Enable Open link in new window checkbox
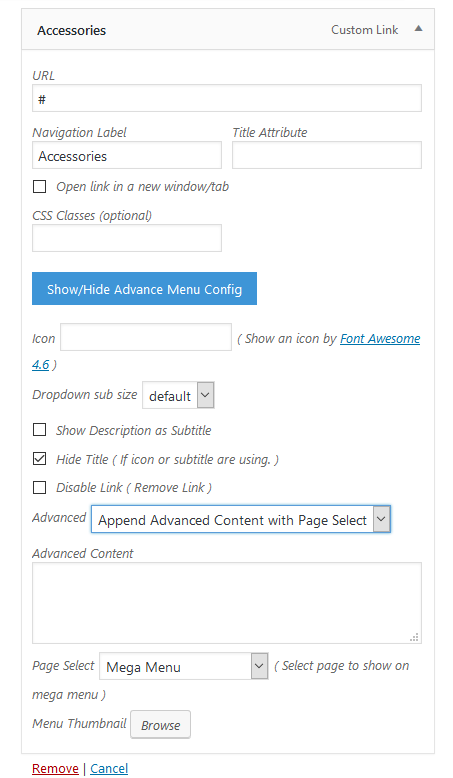This screenshot has width=453, height=778. [39, 187]
